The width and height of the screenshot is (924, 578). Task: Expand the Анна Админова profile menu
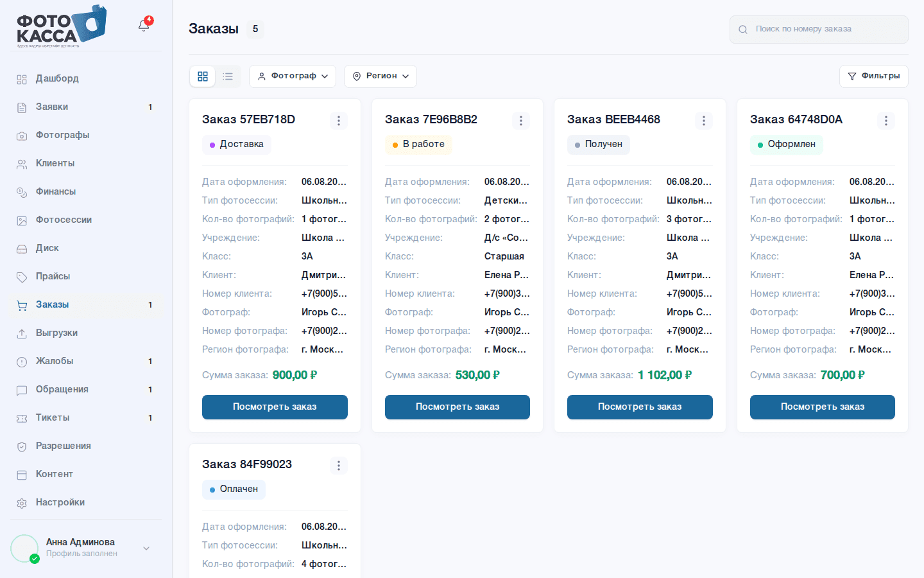click(x=146, y=548)
